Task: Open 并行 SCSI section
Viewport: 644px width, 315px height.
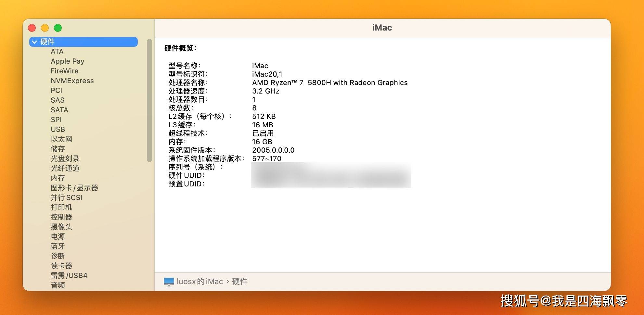Action: point(67,198)
